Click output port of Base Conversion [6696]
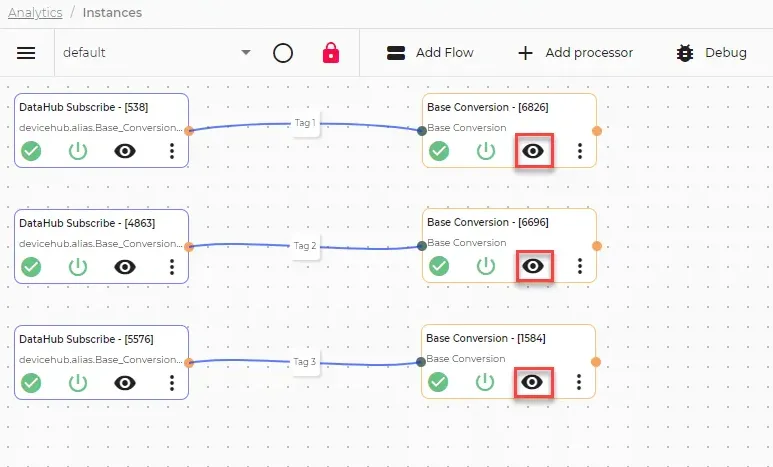 (x=597, y=246)
